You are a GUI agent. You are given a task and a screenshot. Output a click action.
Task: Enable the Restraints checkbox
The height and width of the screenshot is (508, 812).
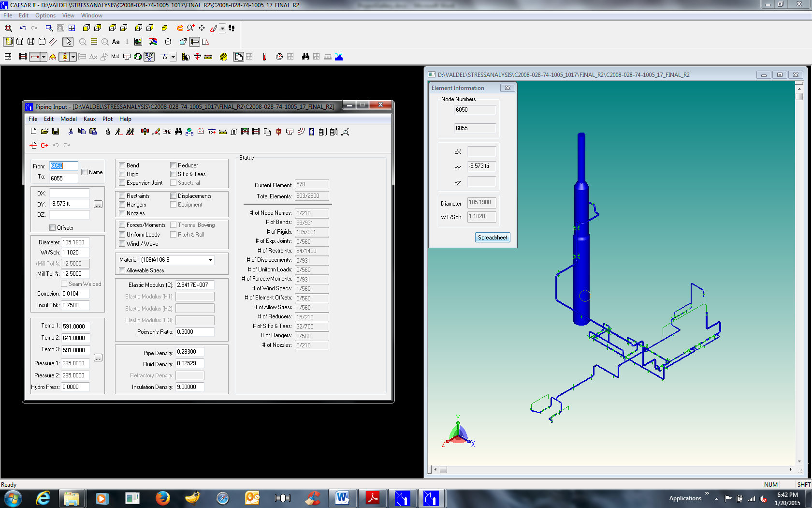[122, 196]
